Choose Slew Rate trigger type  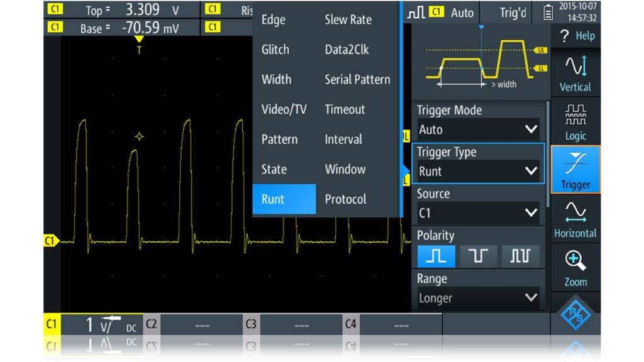pos(348,19)
